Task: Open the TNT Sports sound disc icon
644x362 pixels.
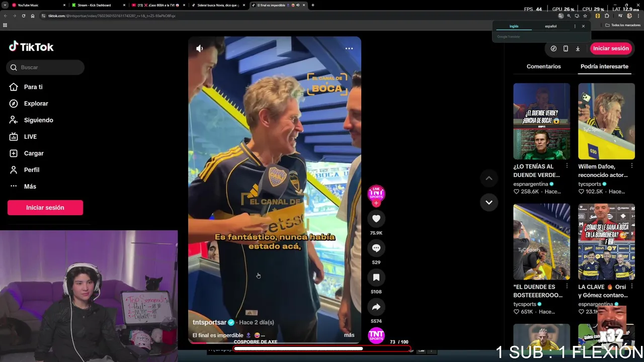Action: [x=376, y=335]
